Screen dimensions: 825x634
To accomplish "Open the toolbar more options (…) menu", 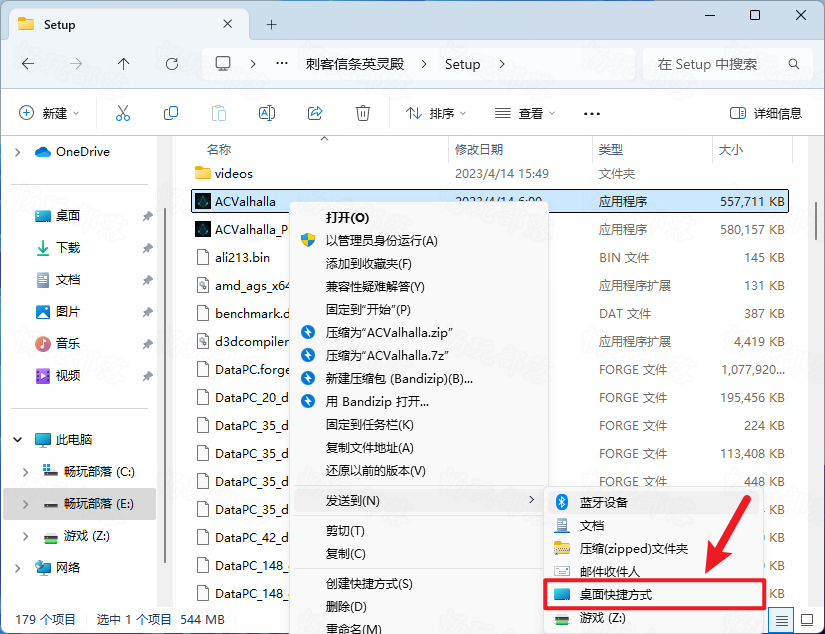I will 592,114.
